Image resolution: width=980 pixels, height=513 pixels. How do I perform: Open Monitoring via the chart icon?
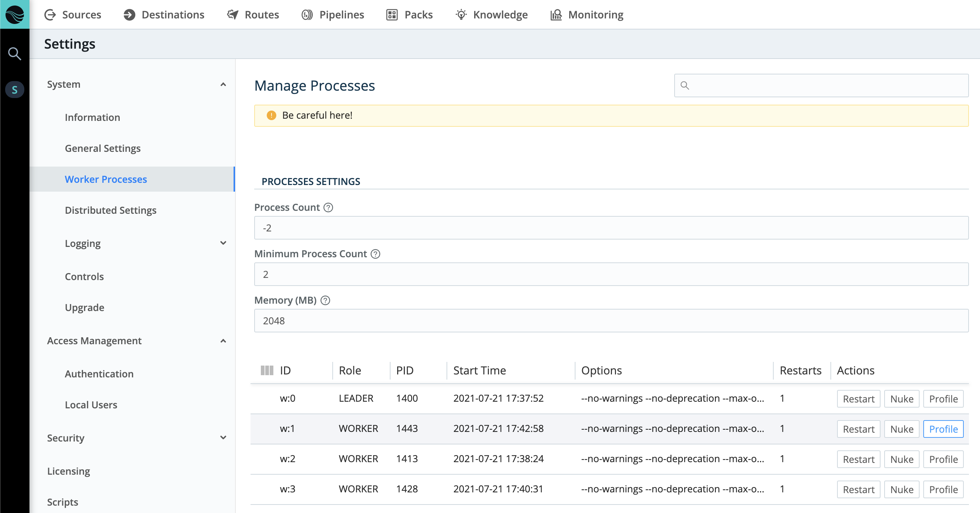[x=556, y=14]
